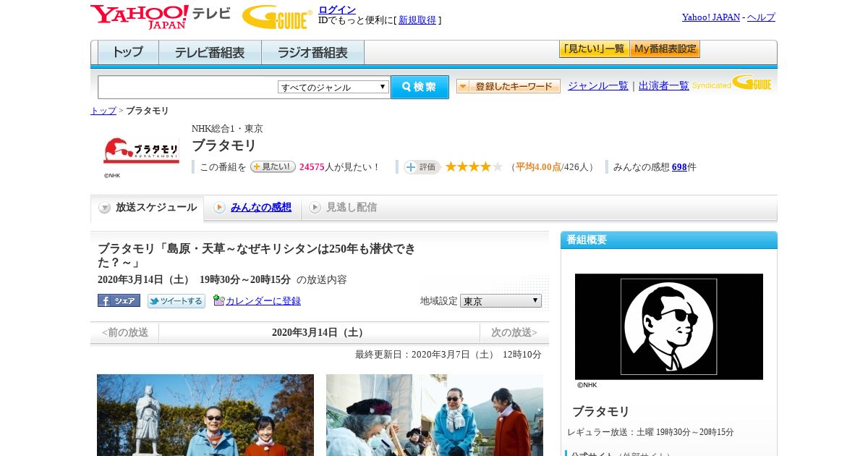Open the ジャンル一覧 link
868x456 pixels.
click(598, 85)
